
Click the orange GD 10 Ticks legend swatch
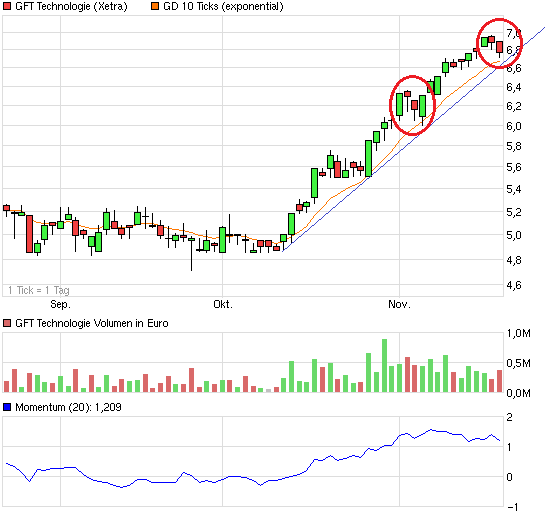coord(155,6)
